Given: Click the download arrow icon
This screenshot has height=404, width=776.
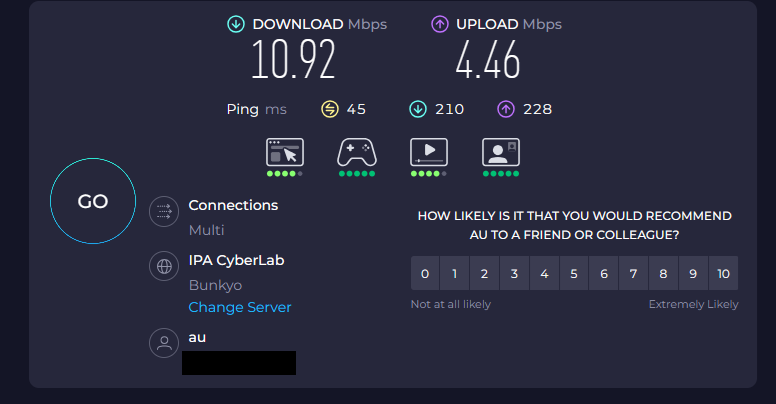Looking at the screenshot, I should [236, 24].
